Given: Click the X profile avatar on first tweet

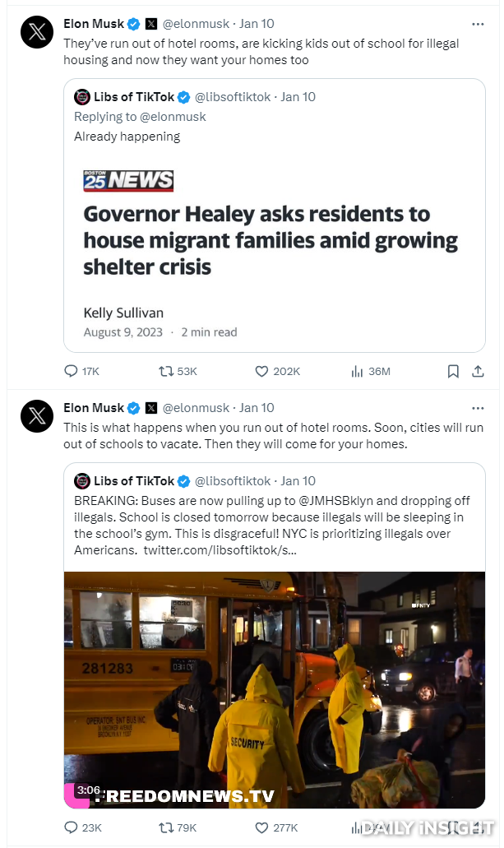Looking at the screenshot, I should pos(37,32).
